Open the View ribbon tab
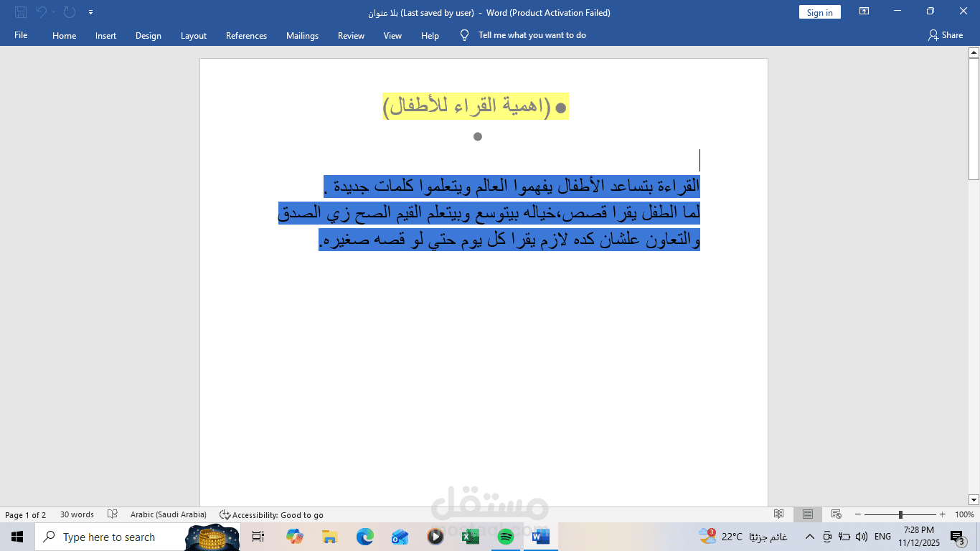Viewport: 980px width, 551px height. coord(392,35)
